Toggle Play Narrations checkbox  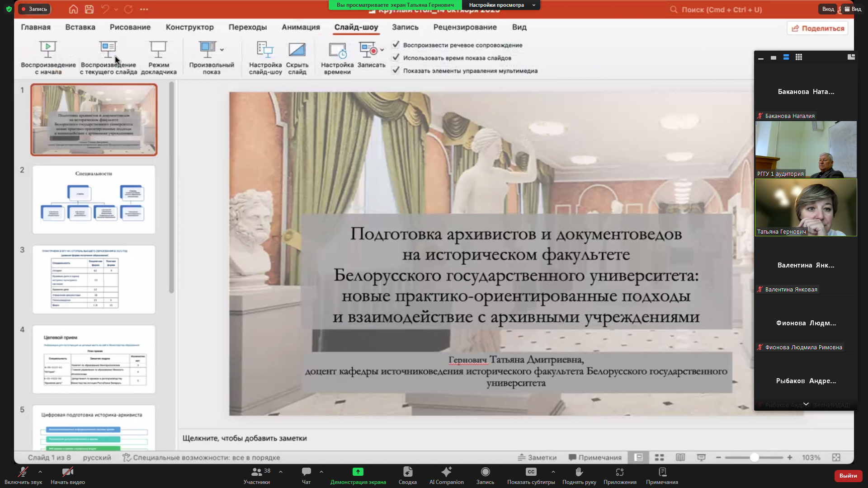(396, 45)
